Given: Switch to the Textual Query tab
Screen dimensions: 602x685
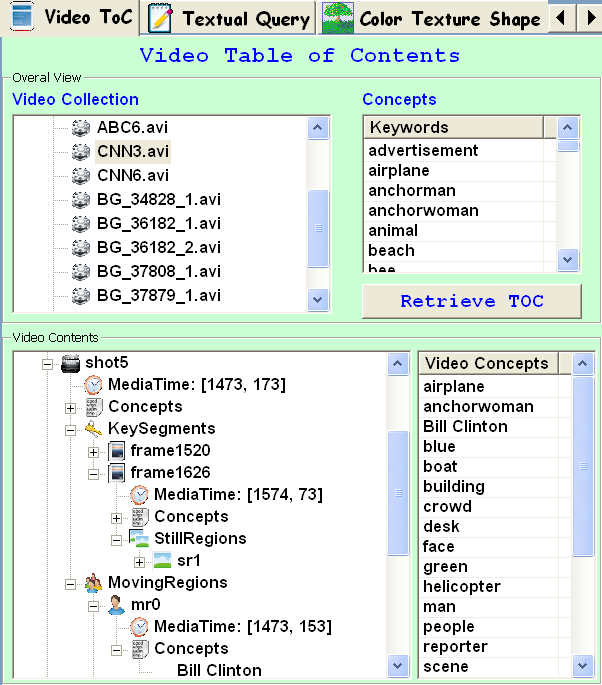Looking at the screenshot, I should click(231, 18).
